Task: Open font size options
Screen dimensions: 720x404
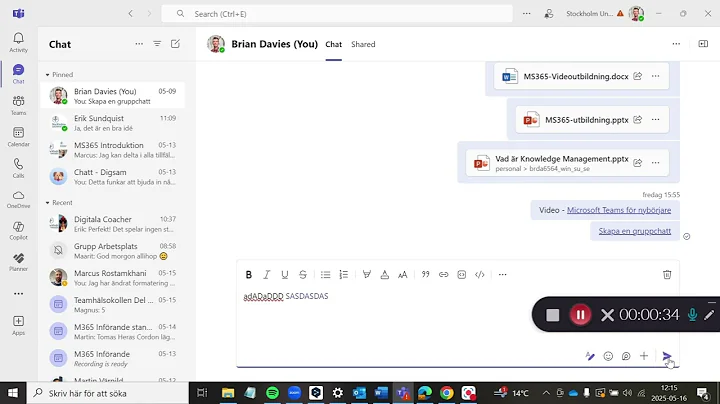Action: (403, 275)
